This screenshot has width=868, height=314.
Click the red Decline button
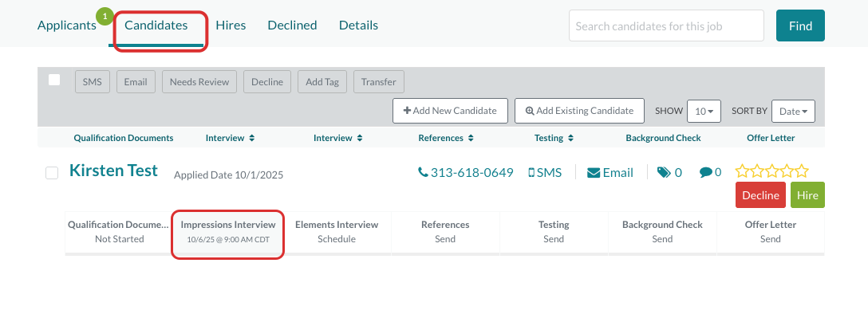tap(760, 195)
